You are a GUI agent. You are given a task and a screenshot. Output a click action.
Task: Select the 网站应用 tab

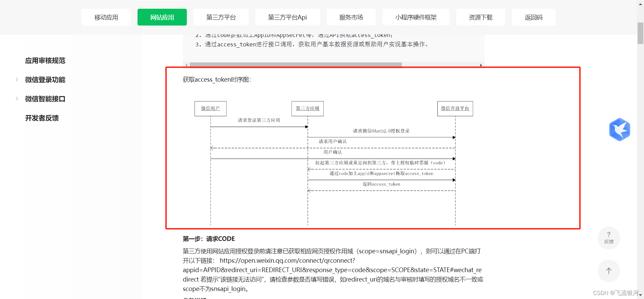click(162, 17)
